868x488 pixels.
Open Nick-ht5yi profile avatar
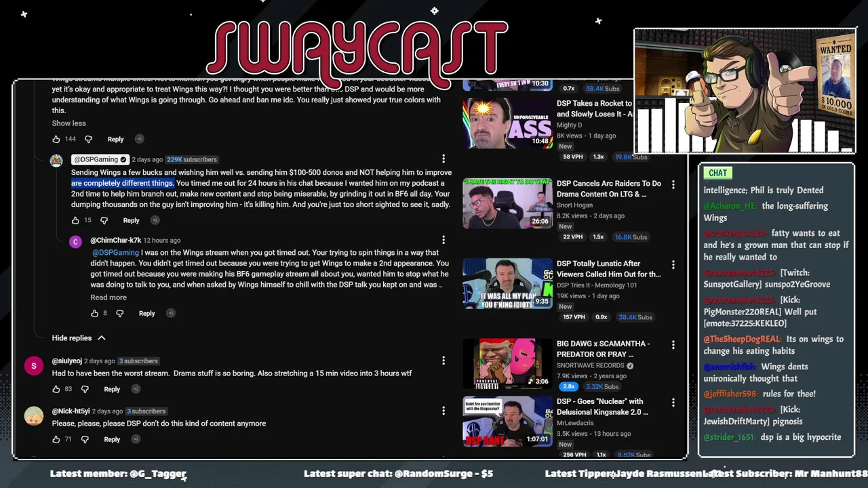tap(34, 415)
